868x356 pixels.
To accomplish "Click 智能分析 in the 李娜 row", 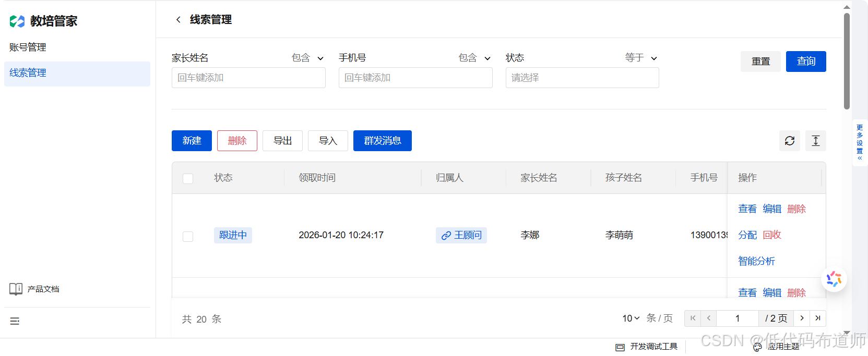I will [x=756, y=261].
